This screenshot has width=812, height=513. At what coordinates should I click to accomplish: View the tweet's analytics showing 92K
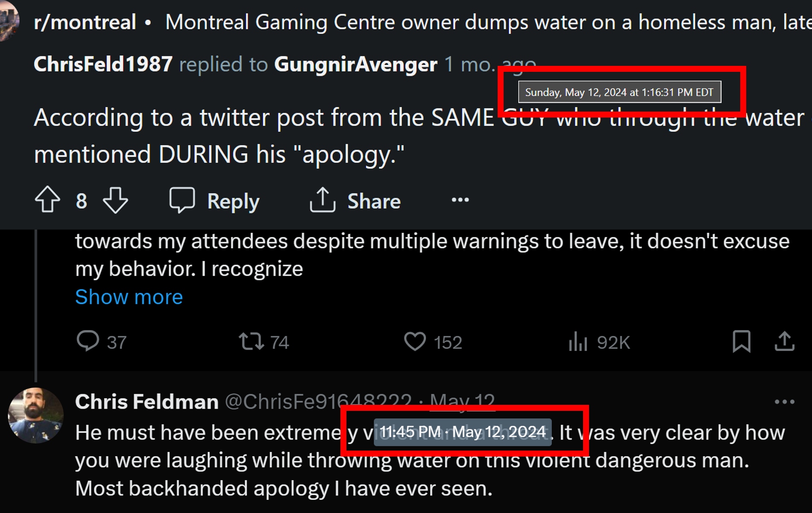pos(578,342)
